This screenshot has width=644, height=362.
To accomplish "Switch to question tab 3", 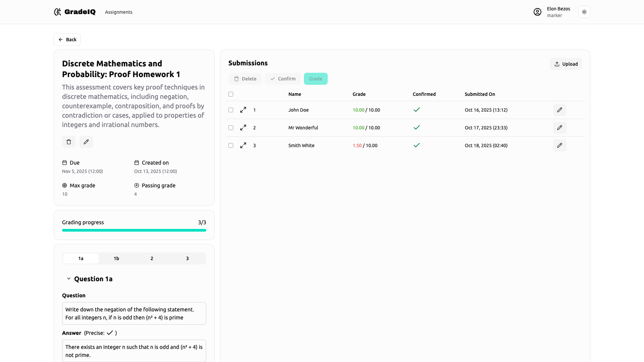I will [187, 258].
